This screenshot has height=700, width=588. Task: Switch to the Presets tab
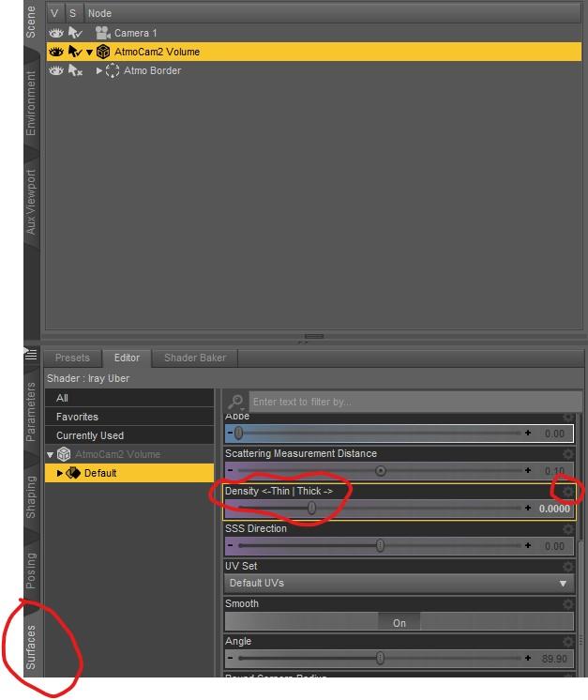73,358
